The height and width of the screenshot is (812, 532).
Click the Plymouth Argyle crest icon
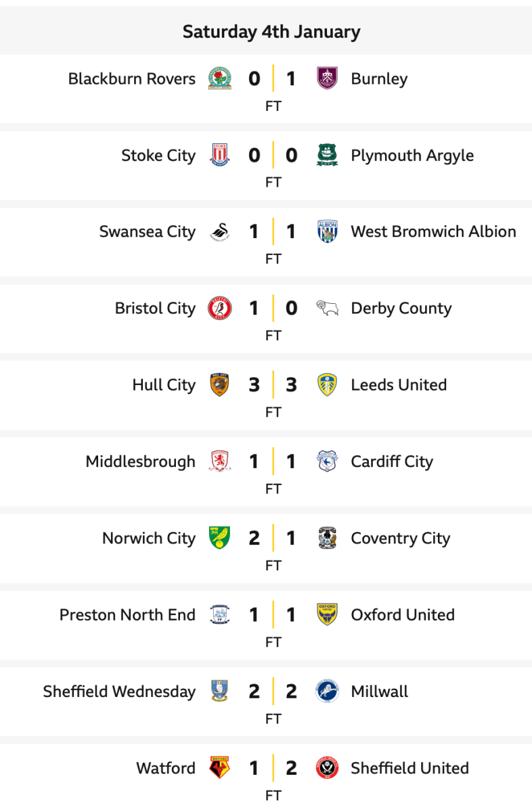pyautogui.click(x=328, y=156)
